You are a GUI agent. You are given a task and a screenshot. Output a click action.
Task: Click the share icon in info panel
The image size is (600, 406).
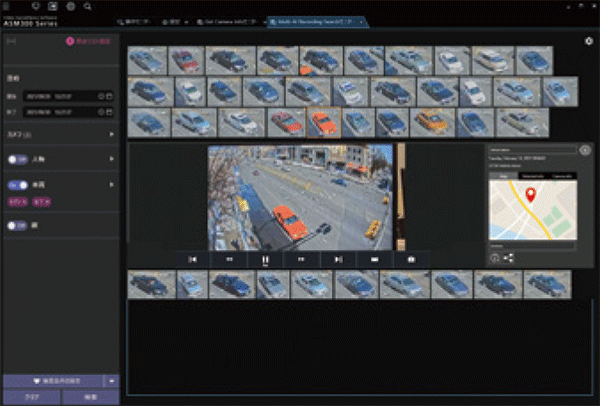(x=509, y=259)
